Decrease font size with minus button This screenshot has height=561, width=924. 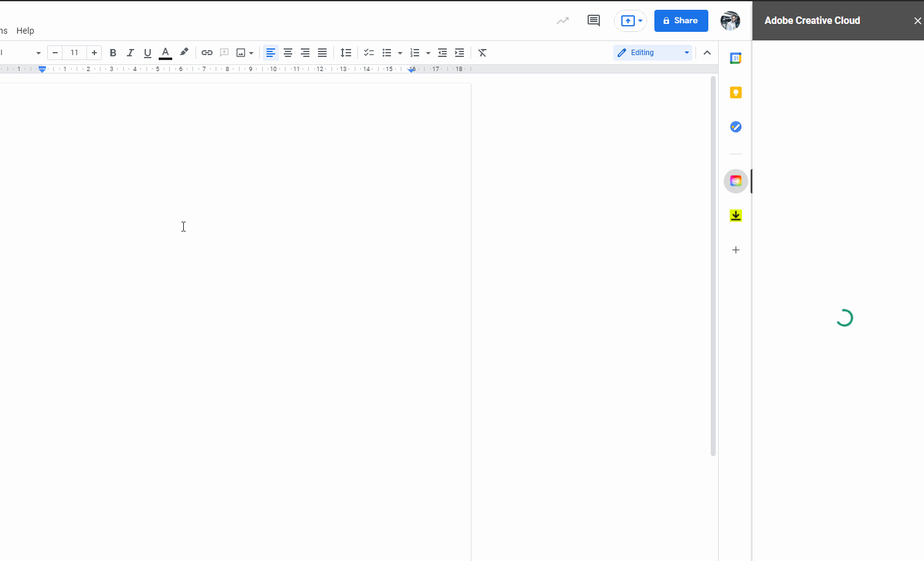pos(55,53)
